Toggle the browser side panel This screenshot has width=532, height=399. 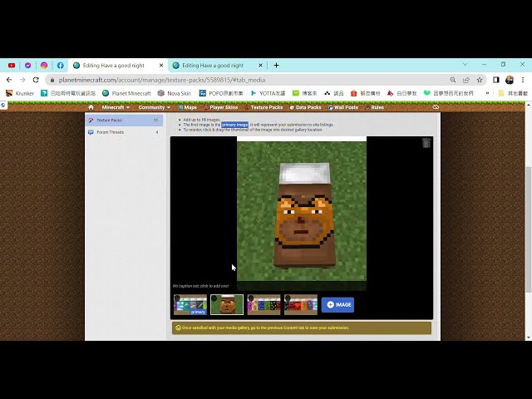pos(496,80)
